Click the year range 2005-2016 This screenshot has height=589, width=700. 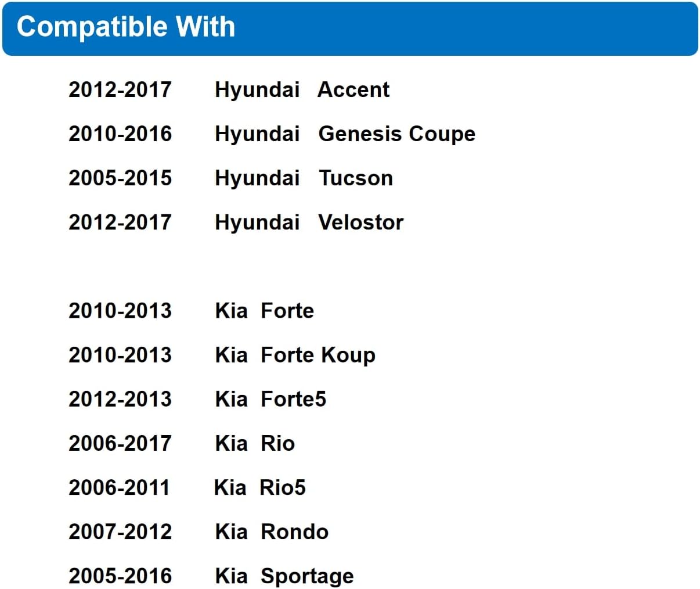(120, 576)
